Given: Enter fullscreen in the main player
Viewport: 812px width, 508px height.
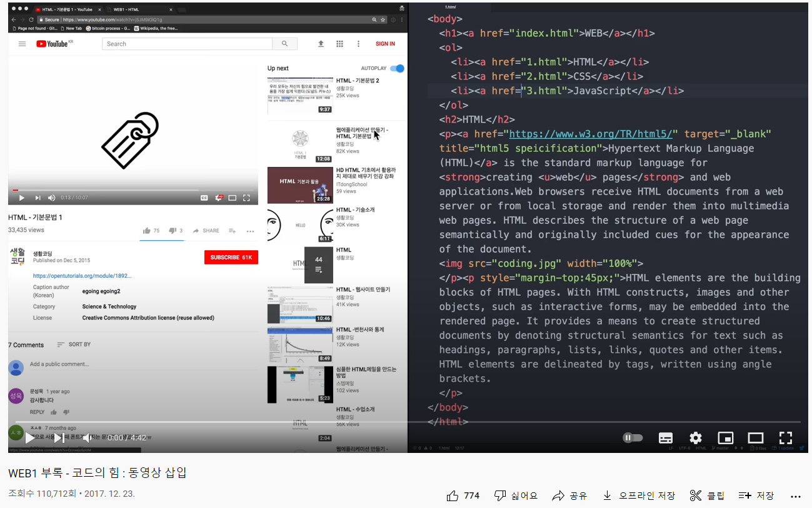Looking at the screenshot, I should coord(786,437).
